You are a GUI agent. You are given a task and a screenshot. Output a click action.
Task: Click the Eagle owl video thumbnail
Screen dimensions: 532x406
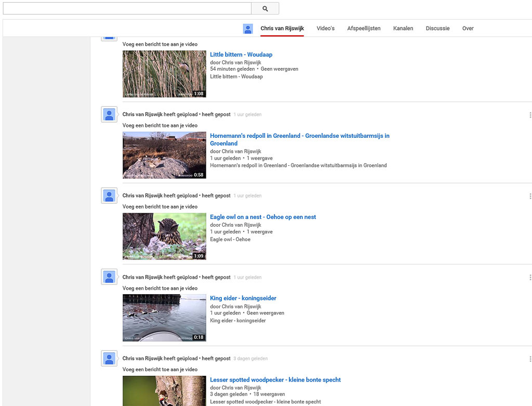(x=164, y=236)
